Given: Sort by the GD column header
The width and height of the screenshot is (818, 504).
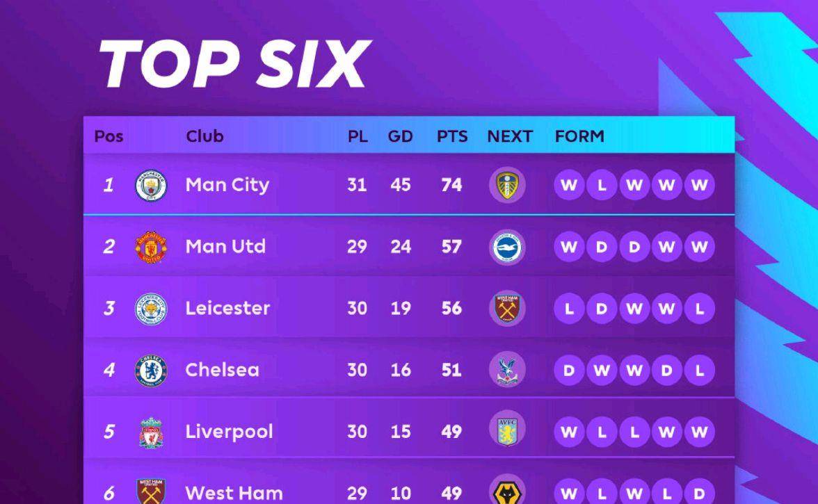Looking at the screenshot, I should (x=400, y=136).
